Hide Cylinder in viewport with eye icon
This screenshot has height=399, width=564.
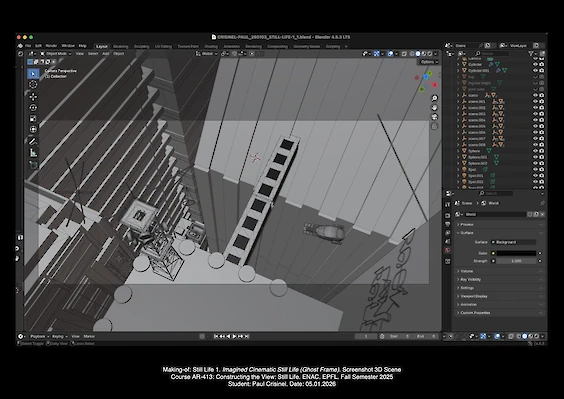tap(535, 64)
